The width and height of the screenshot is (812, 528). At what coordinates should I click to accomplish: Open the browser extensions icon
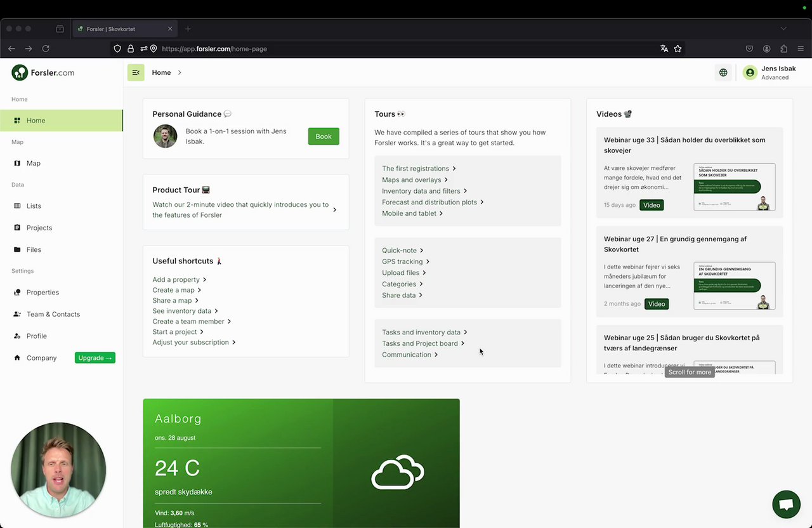(x=783, y=48)
